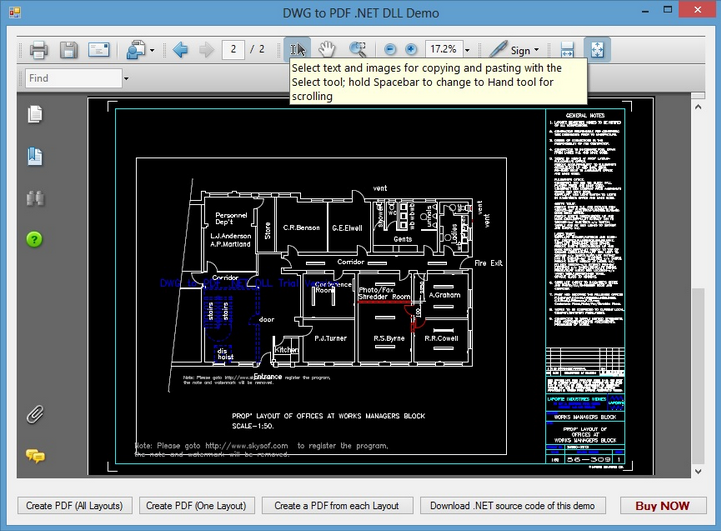Click the 'Conference Room' label in drawing
This screenshot has height=531, width=721.
pos(333,287)
